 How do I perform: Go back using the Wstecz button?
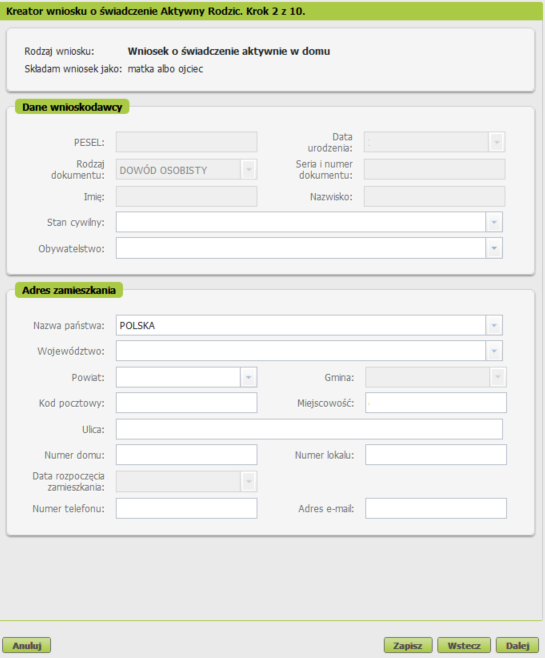[x=464, y=645]
